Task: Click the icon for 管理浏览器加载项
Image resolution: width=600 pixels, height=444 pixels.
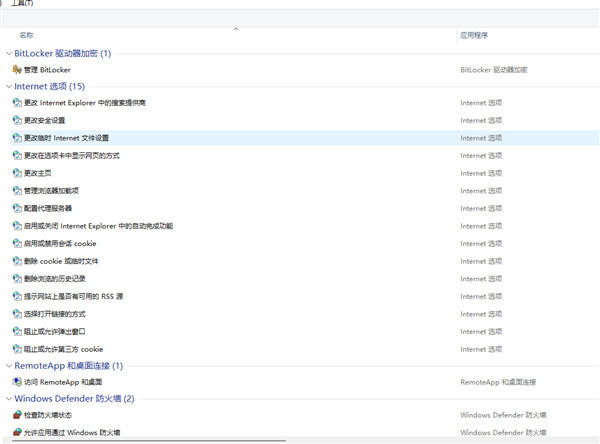Action: coord(17,191)
